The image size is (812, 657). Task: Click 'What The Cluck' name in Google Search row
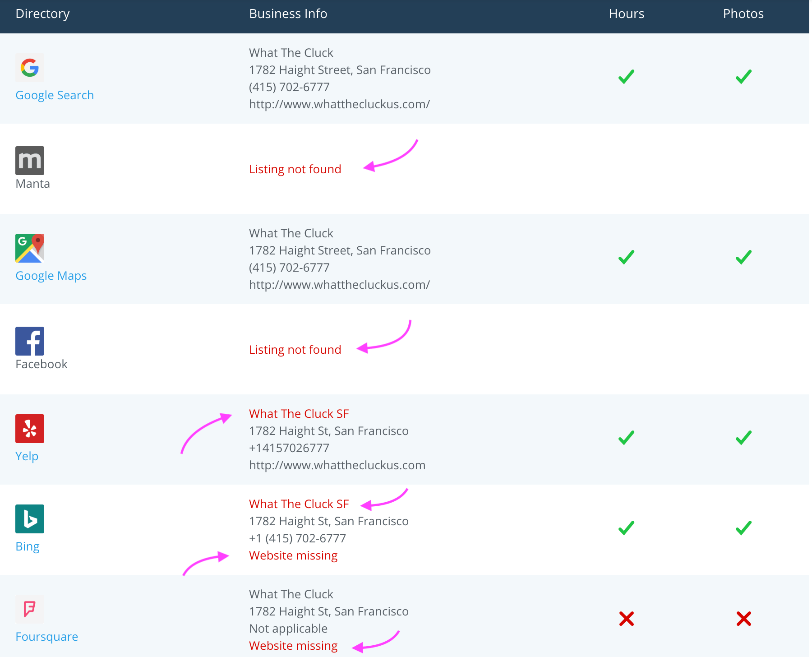point(291,53)
